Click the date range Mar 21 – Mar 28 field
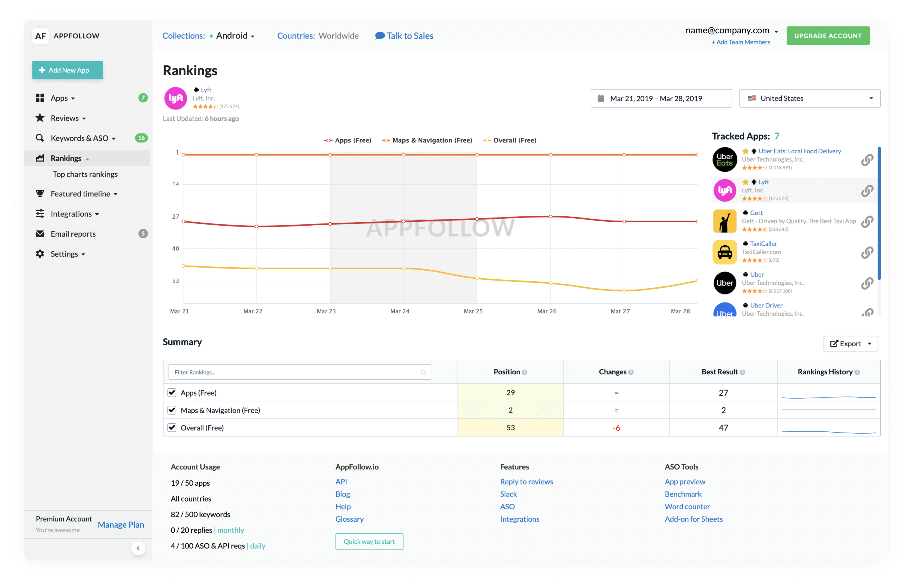The image size is (912, 588). pyautogui.click(x=661, y=98)
